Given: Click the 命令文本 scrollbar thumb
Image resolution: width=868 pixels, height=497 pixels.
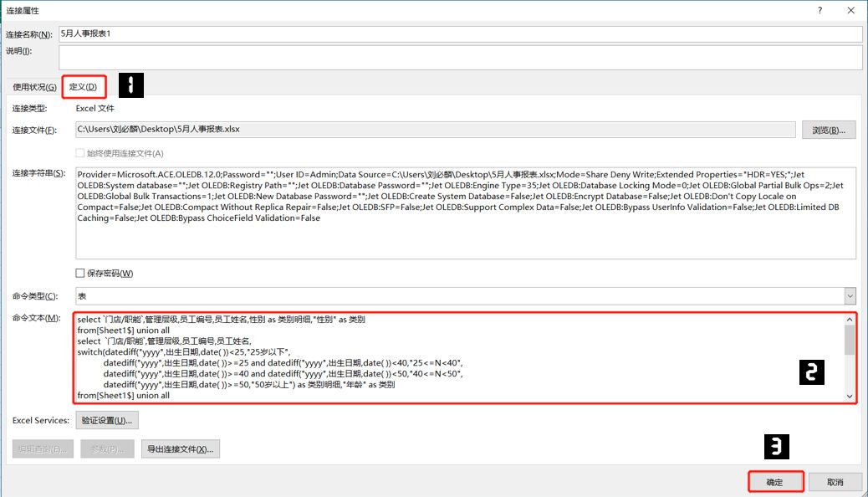Looking at the screenshot, I should (849, 340).
